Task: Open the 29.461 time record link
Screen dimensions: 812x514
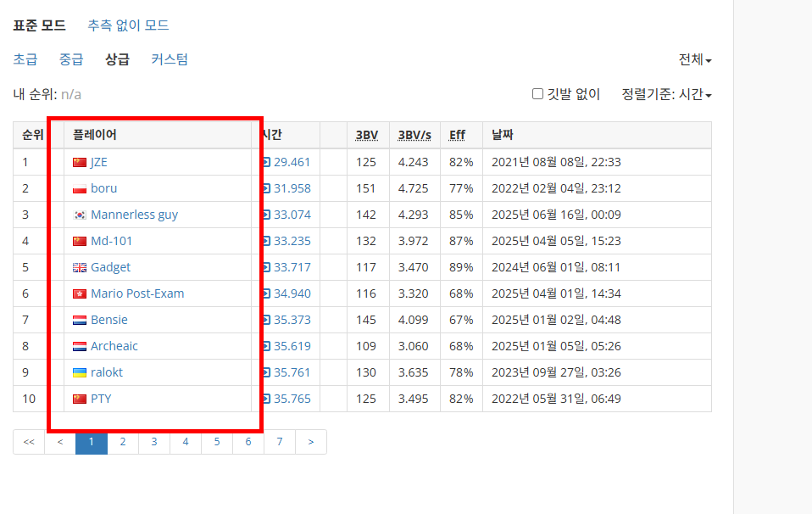Action: (x=292, y=162)
